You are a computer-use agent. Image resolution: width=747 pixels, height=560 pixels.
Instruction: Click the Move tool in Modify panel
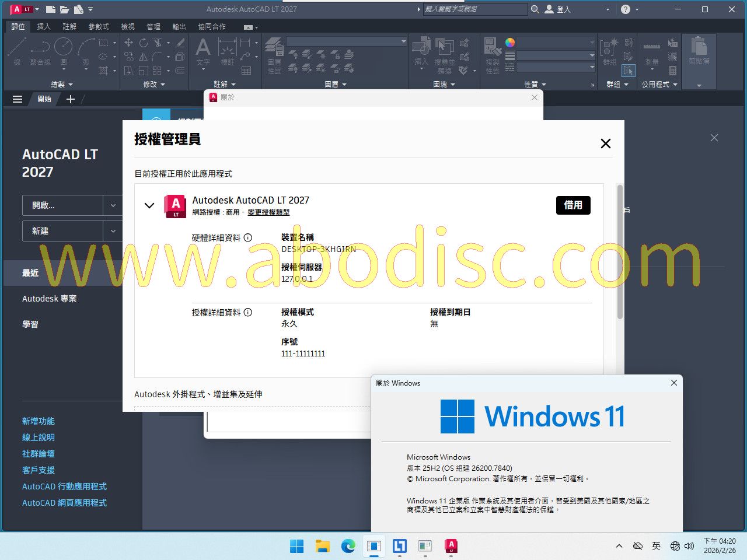[x=128, y=43]
